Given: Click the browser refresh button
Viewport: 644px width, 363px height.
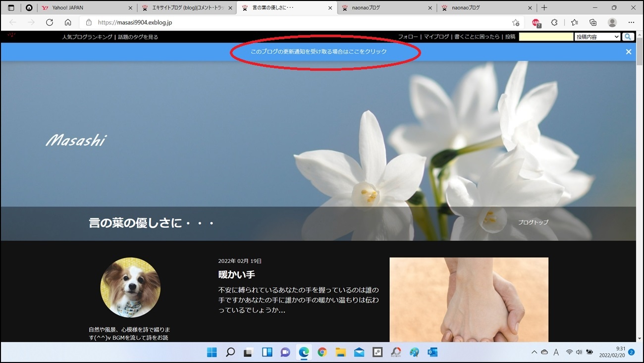Looking at the screenshot, I should 50,22.
